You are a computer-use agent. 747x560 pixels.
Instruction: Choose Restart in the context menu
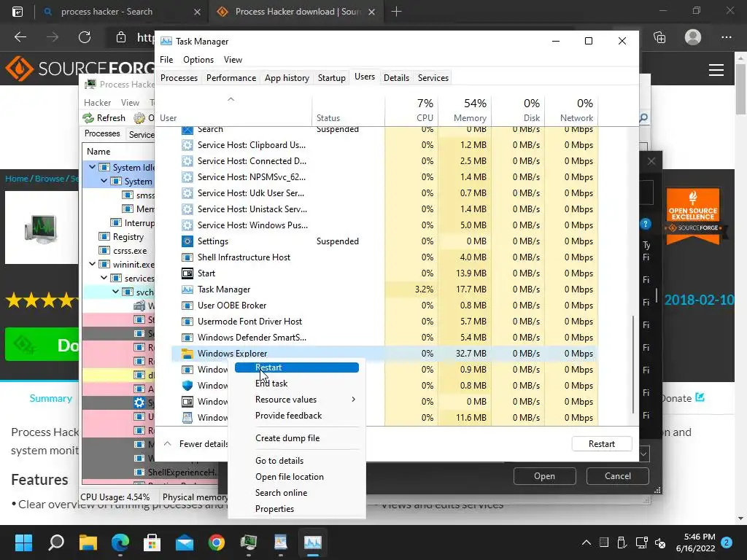click(x=296, y=367)
